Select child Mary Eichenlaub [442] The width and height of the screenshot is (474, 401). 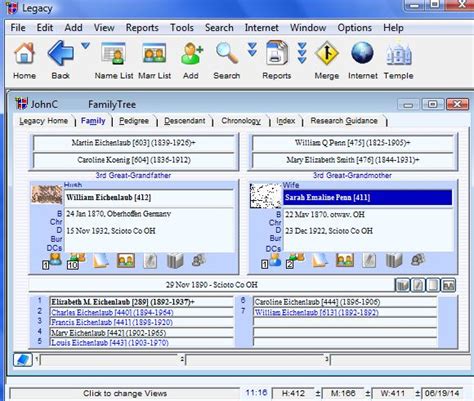click(x=141, y=333)
